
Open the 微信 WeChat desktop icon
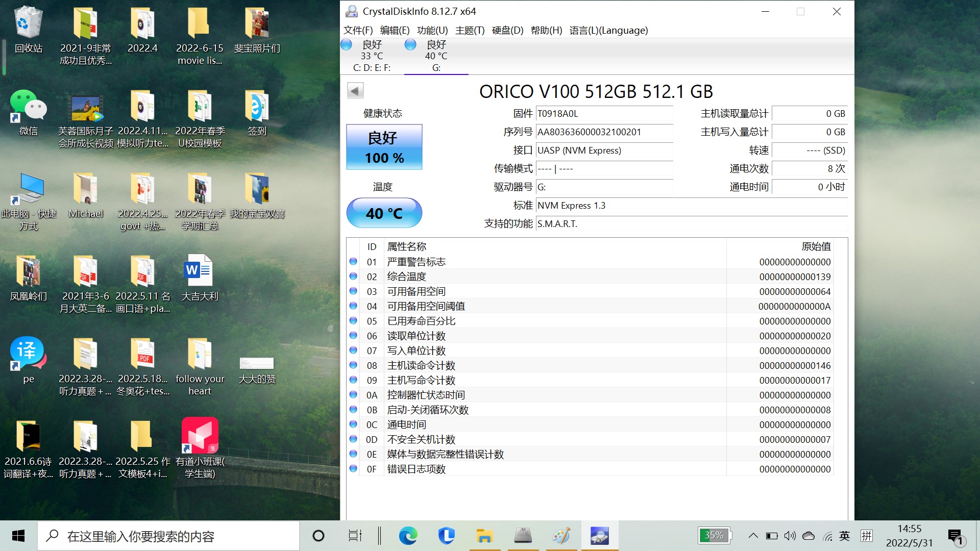point(29,112)
